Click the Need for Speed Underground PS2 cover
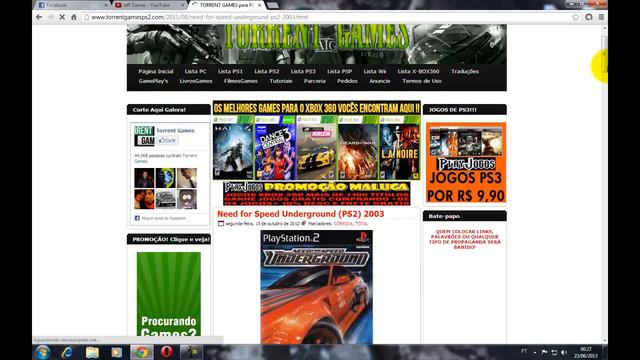Screen dimensions: 640x360 (317, 287)
